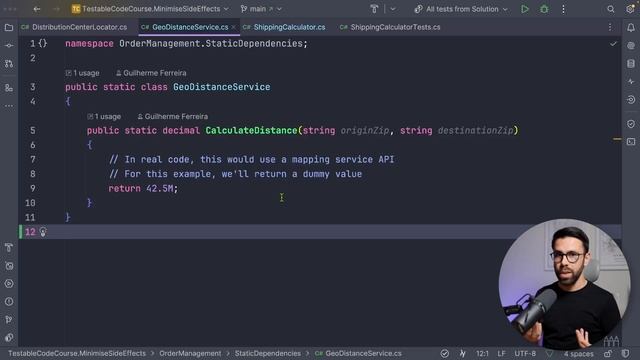This screenshot has width=640, height=360.
Task: Click TestableCodeCourse.MinimiseSideEffects breadcrumb
Action: (x=77, y=353)
